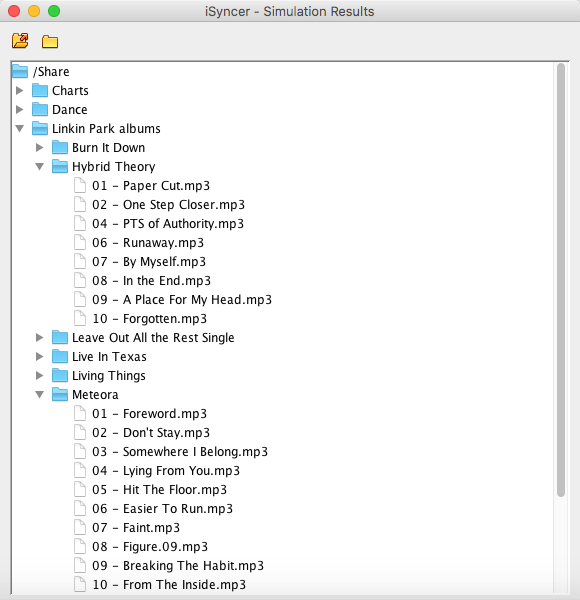The image size is (580, 600).
Task: Click the Live In Texas folder icon
Action: (x=60, y=356)
